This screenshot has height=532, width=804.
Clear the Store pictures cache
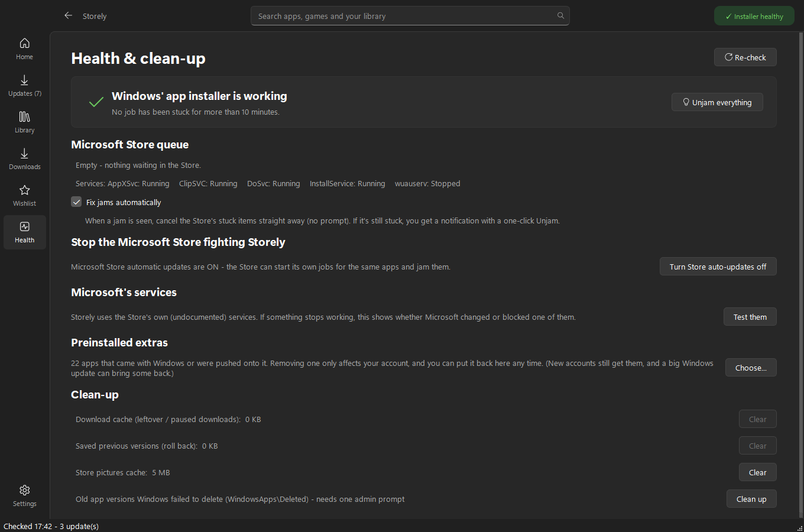pyautogui.click(x=758, y=472)
